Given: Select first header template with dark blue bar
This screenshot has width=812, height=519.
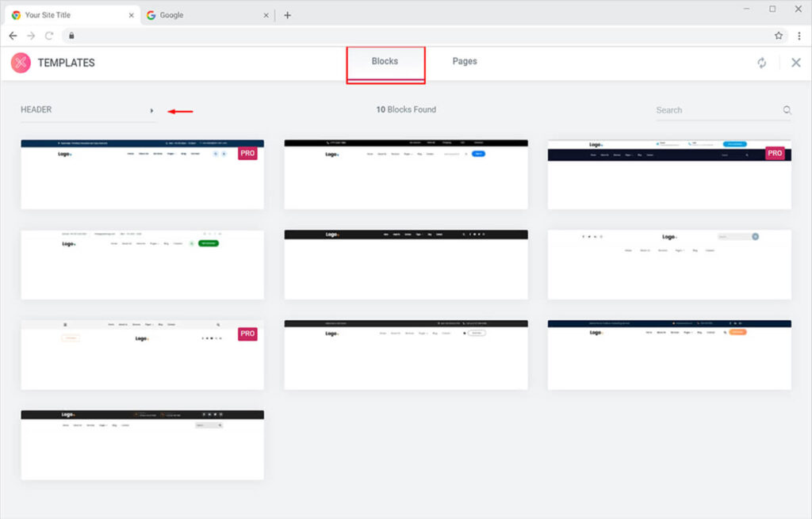Looking at the screenshot, I should point(142,174).
